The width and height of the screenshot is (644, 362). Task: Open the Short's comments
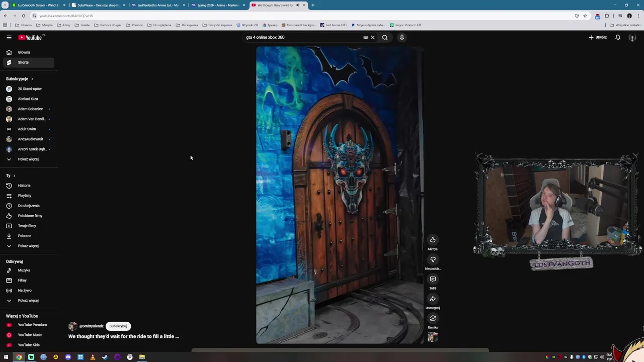tap(433, 279)
